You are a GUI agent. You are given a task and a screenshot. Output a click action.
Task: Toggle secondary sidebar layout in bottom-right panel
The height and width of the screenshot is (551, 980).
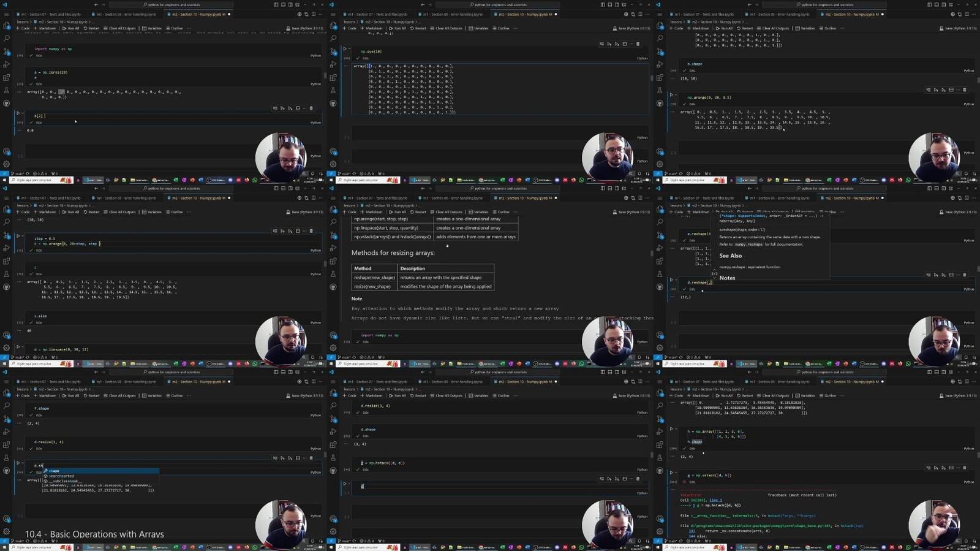(944, 372)
